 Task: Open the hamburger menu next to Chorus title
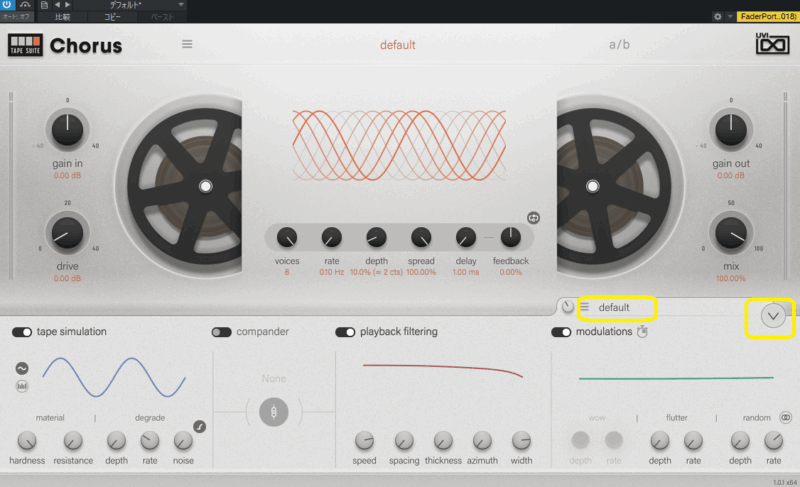[187, 44]
